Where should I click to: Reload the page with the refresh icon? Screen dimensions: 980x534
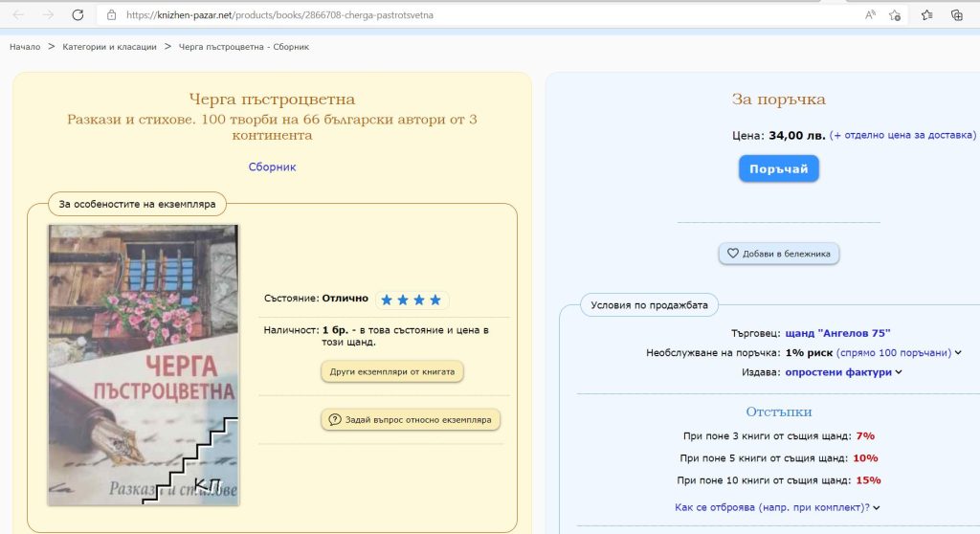[x=78, y=15]
